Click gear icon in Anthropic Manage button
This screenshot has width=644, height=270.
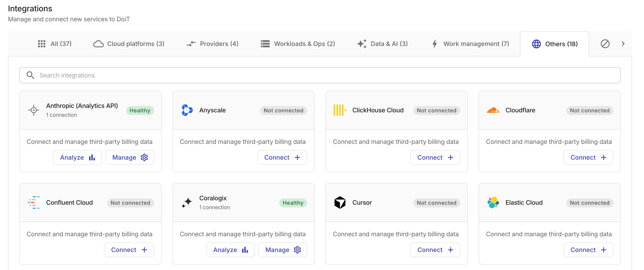pyautogui.click(x=144, y=157)
